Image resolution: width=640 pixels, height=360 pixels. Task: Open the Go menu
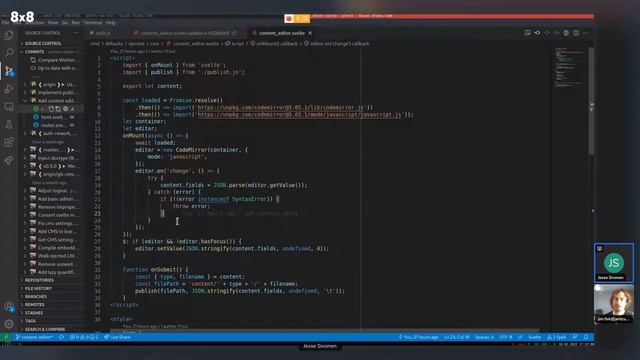point(64,23)
